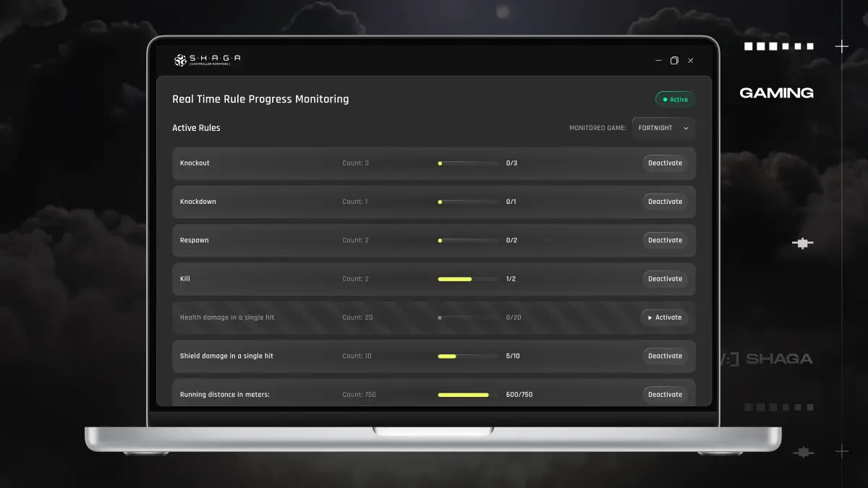Deactivate the Kill rule
The width and height of the screenshot is (868, 488).
pos(665,278)
